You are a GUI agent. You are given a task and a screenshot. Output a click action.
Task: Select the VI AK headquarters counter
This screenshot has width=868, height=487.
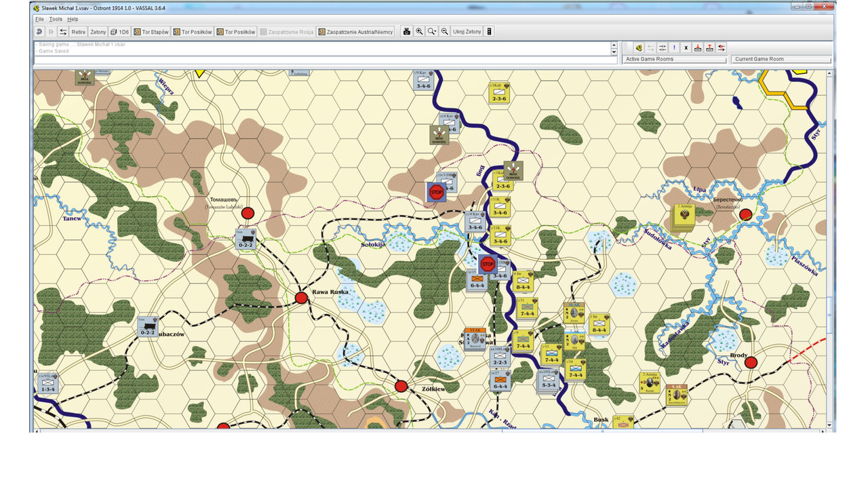click(x=475, y=338)
